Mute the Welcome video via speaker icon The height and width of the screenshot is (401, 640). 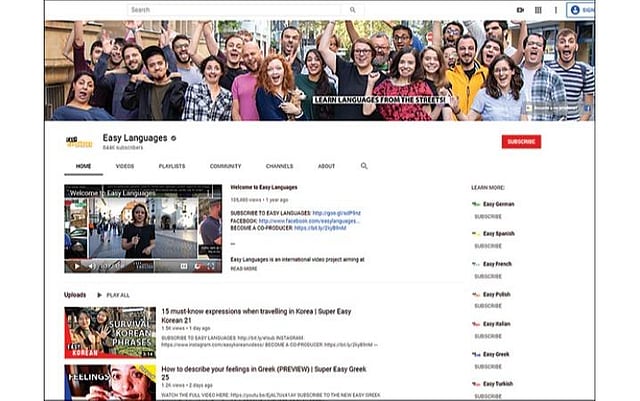click(90, 266)
